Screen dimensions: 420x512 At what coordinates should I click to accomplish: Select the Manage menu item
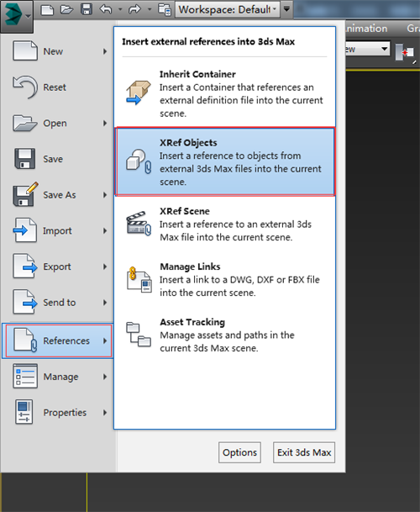click(59, 377)
